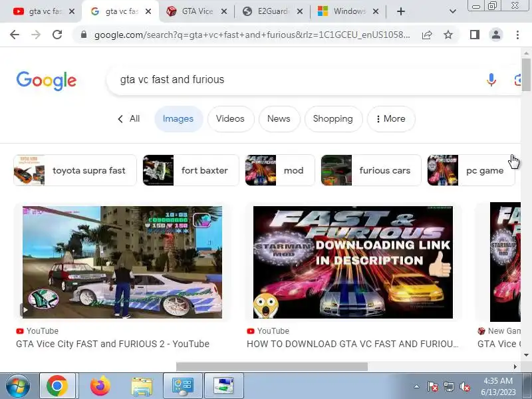This screenshot has width=532, height=399.
Task: Go back to All results
Action: click(x=128, y=119)
